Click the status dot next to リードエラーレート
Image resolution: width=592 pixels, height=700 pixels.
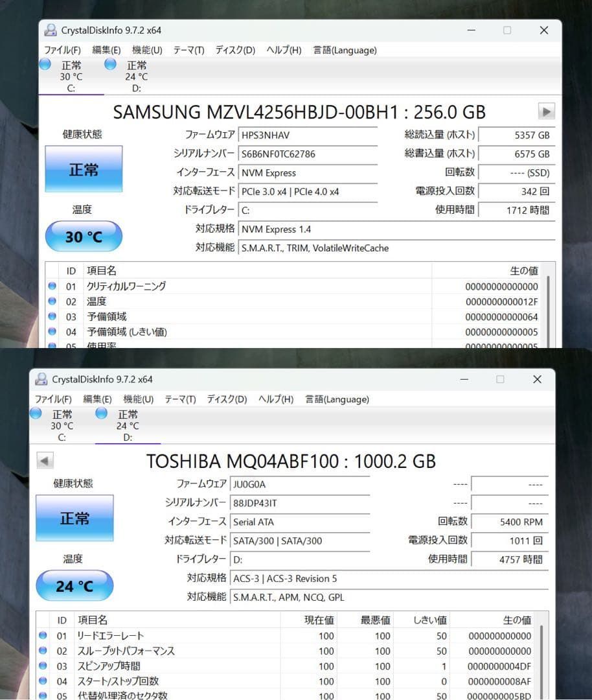pos(42,636)
